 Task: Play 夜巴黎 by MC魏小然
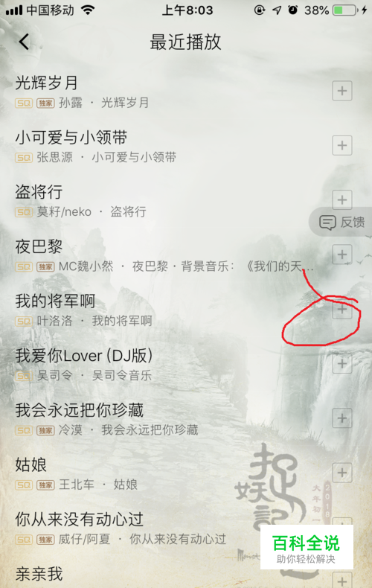pos(165,255)
